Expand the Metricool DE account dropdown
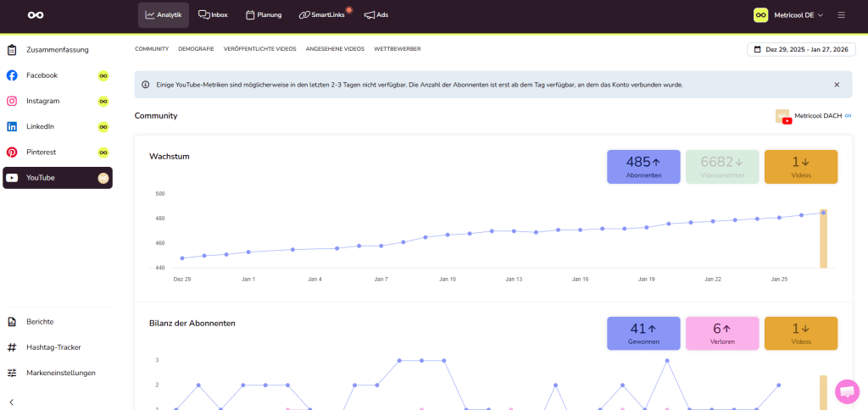 pyautogui.click(x=788, y=15)
